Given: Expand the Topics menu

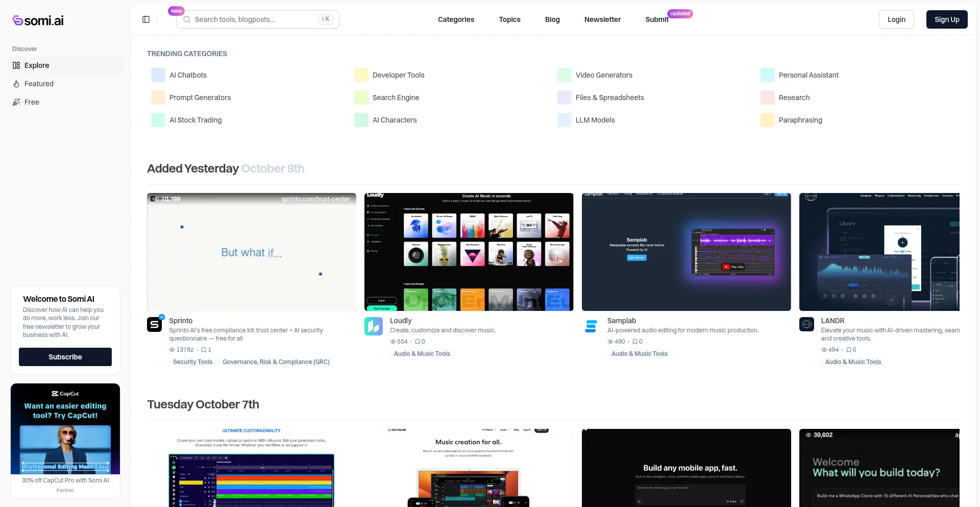Looking at the screenshot, I should point(509,19).
